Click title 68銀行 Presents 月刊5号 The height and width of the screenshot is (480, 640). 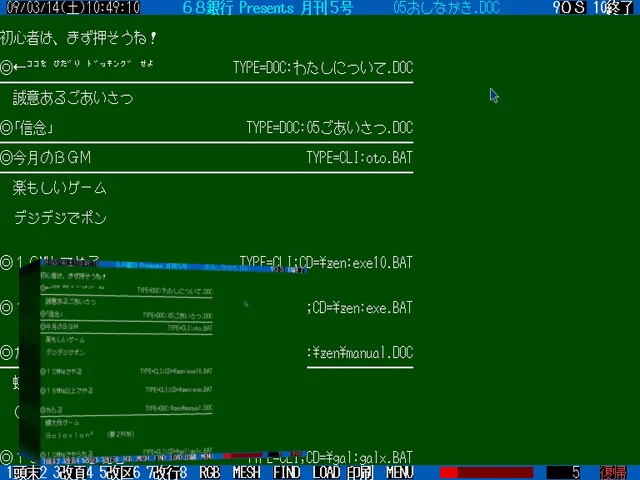pos(268,7)
